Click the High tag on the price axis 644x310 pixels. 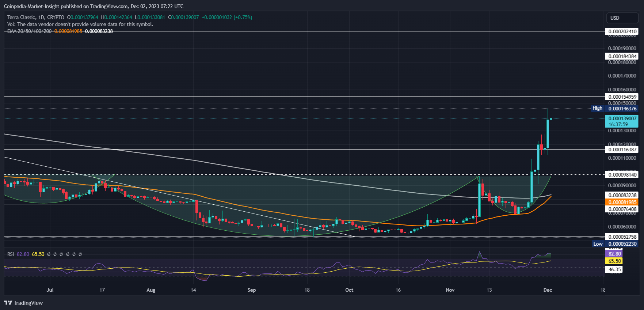[598, 108]
